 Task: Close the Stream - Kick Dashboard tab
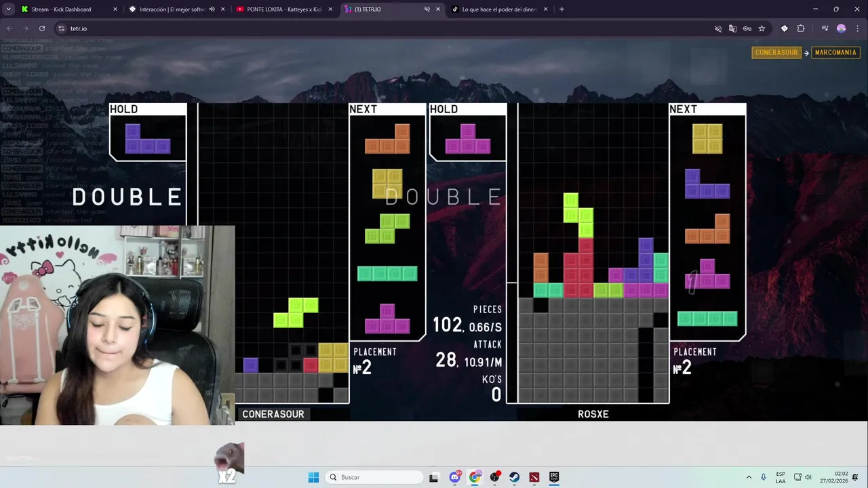(115, 9)
